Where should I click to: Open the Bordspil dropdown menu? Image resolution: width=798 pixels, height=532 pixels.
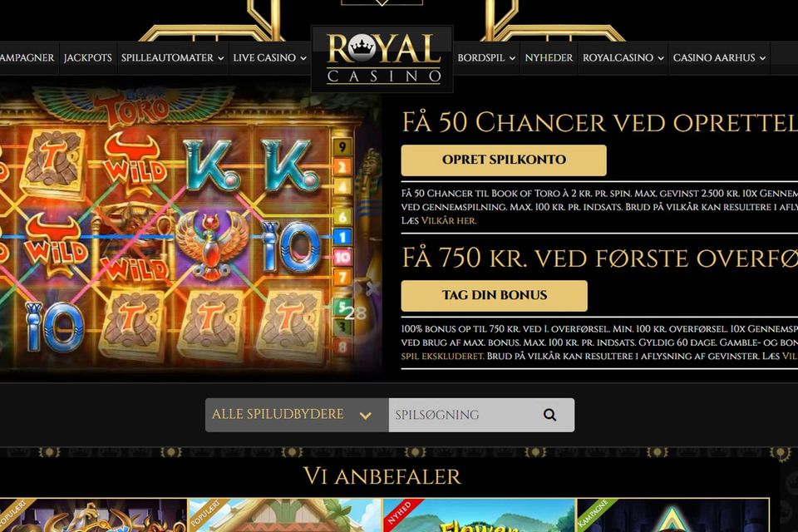(x=486, y=58)
